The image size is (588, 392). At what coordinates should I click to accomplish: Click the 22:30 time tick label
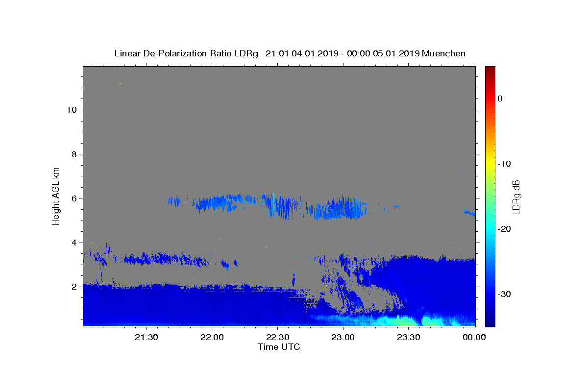point(277,337)
